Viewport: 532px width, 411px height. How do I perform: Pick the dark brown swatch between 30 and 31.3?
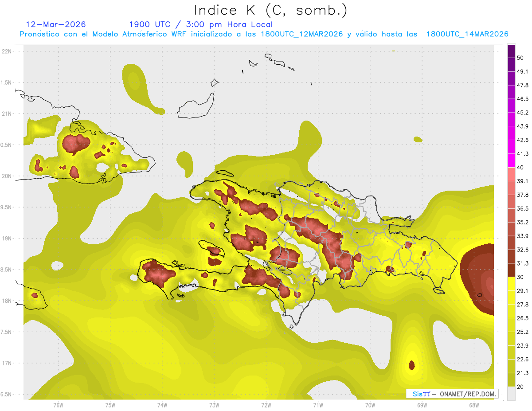511,270
